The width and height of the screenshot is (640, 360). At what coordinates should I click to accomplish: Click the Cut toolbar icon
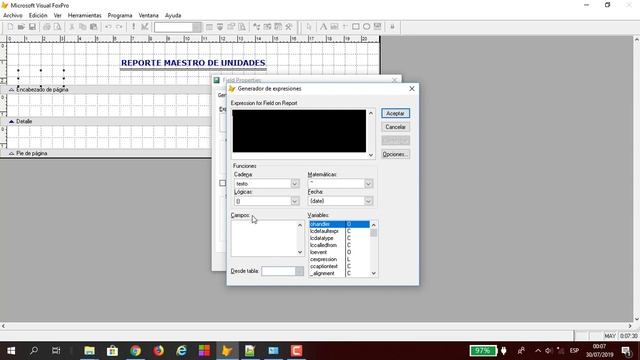point(71,27)
